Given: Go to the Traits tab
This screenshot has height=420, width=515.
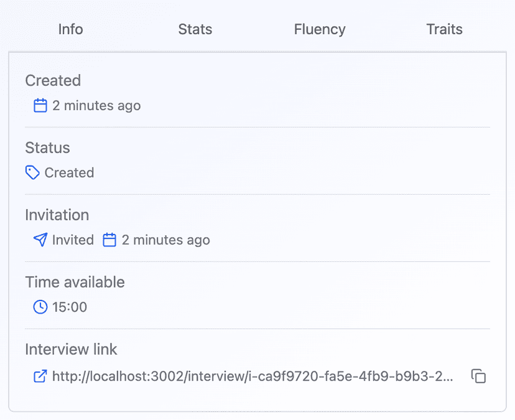Looking at the screenshot, I should pyautogui.click(x=444, y=29).
